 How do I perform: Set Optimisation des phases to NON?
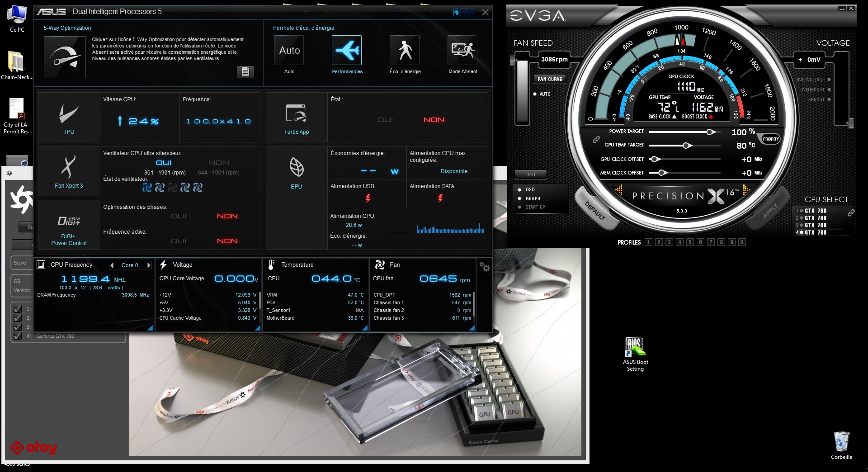point(227,216)
